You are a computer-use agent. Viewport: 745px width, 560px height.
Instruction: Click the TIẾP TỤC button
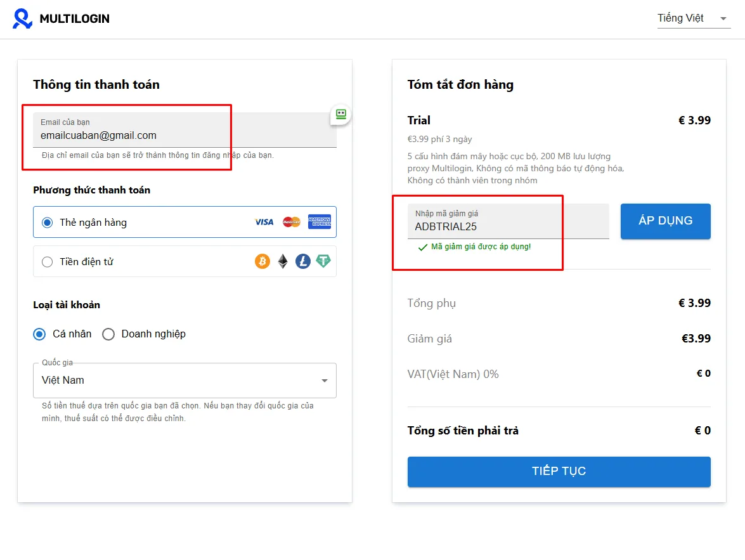coord(559,472)
